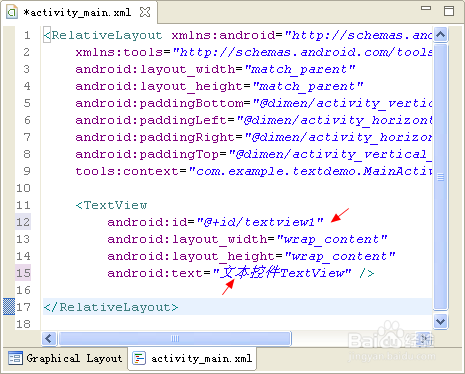Screen dimensions: 465x374
Task: Click the horizontal scrollbar left arrow
Action: 49,339
